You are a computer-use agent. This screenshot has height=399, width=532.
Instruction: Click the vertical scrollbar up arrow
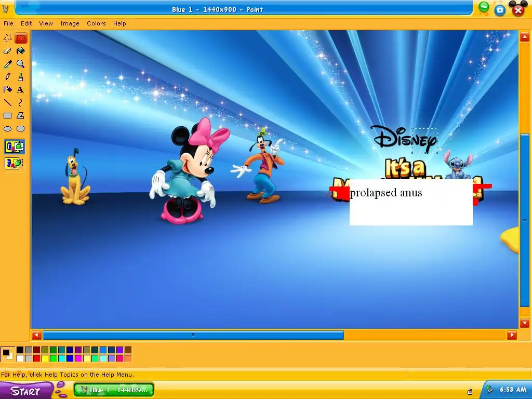pyautogui.click(x=525, y=37)
